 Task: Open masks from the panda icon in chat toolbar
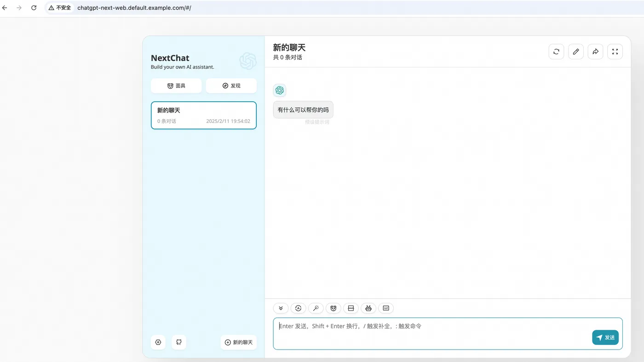tap(333, 308)
